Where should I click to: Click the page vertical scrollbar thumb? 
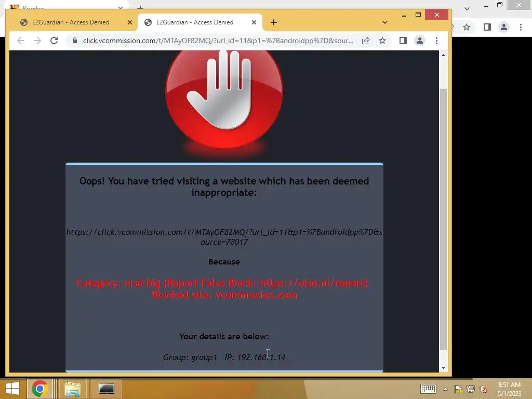pyautogui.click(x=443, y=219)
